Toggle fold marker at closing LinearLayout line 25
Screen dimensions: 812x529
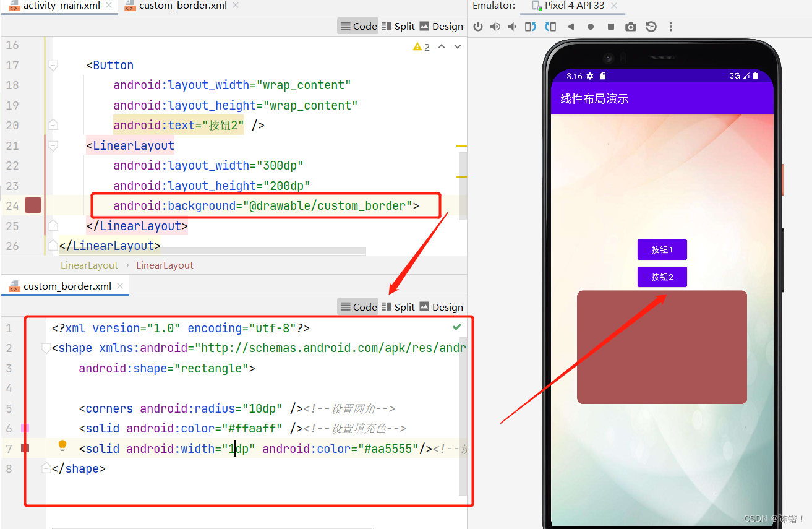(53, 226)
